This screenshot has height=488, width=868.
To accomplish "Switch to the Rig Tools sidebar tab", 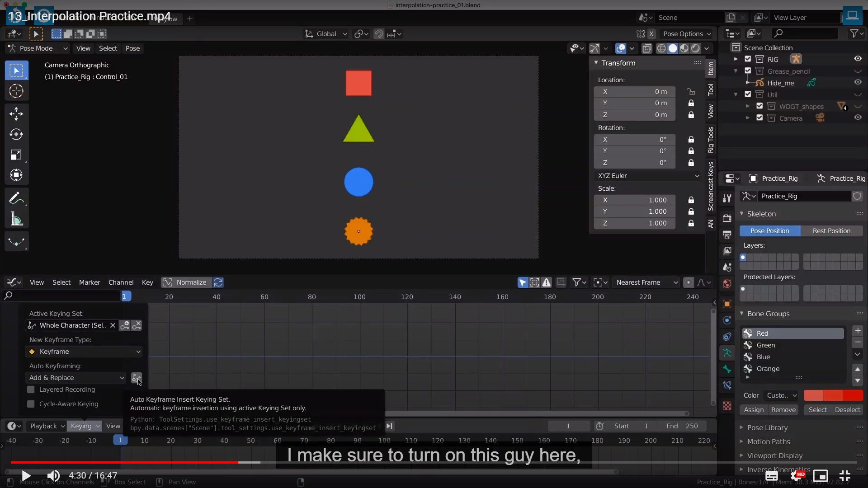I will 711,140.
